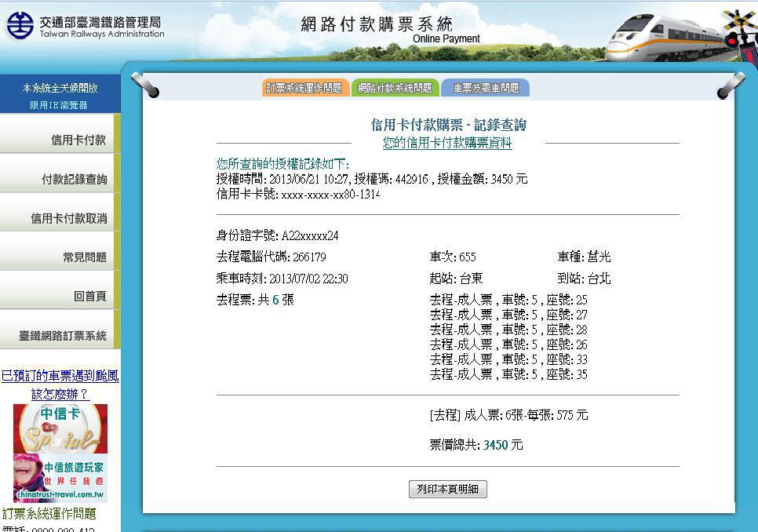The height and width of the screenshot is (532, 758).
Task: Click the 信用卡付款購票 - 記錄查詢 page title
Action: (448, 125)
